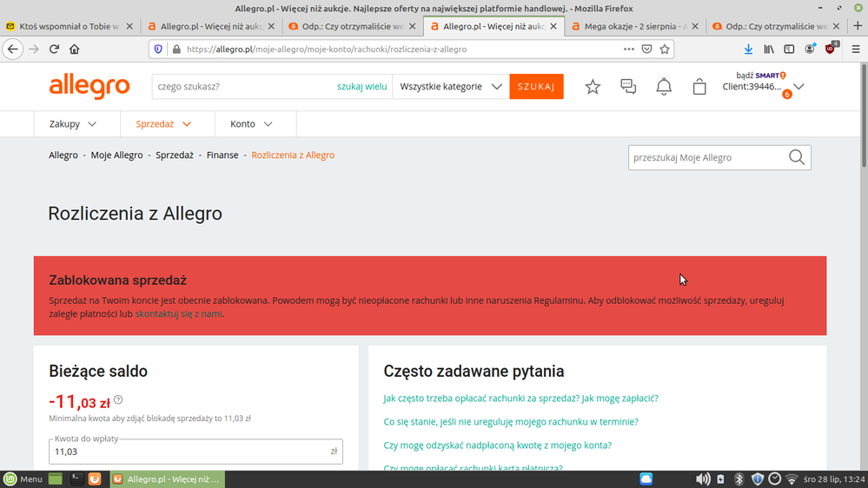Screen dimensions: 868x488
Task: Open the Linux Mint Menu
Action: point(23,479)
